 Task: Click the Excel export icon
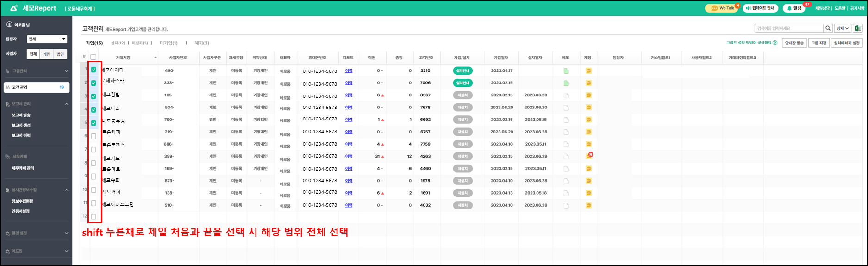coord(857,28)
